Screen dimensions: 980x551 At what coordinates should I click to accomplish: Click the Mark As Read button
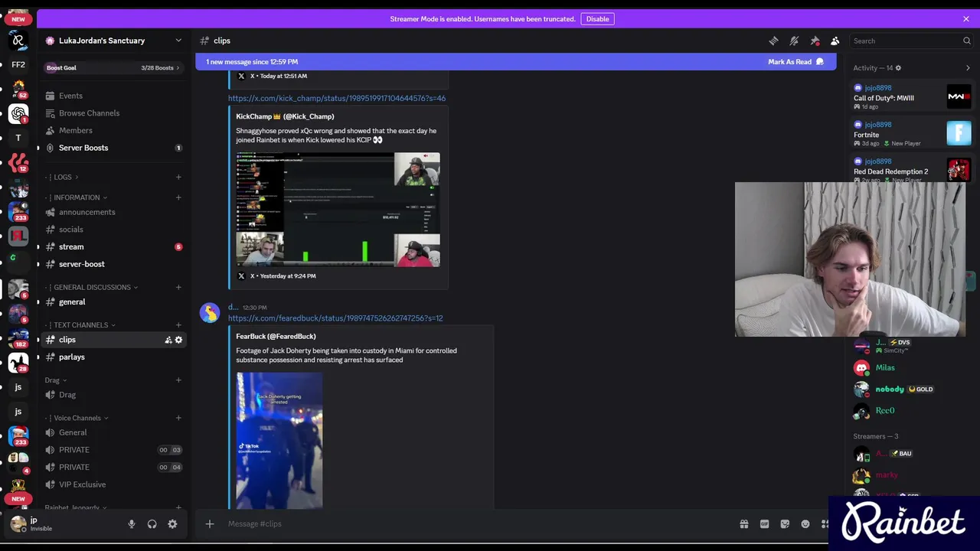point(795,62)
